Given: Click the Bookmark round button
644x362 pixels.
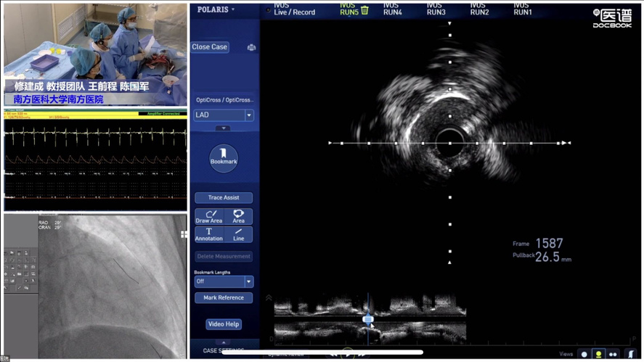Looking at the screenshot, I should click(x=224, y=157).
